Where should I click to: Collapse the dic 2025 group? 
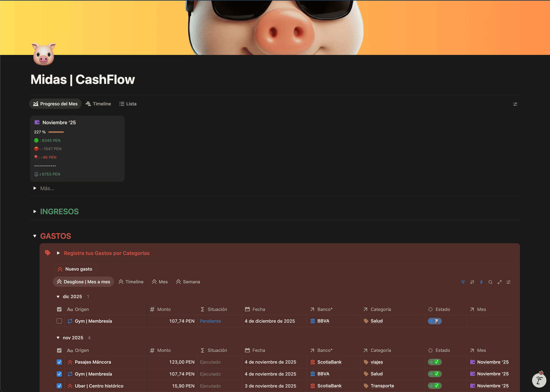pos(58,297)
